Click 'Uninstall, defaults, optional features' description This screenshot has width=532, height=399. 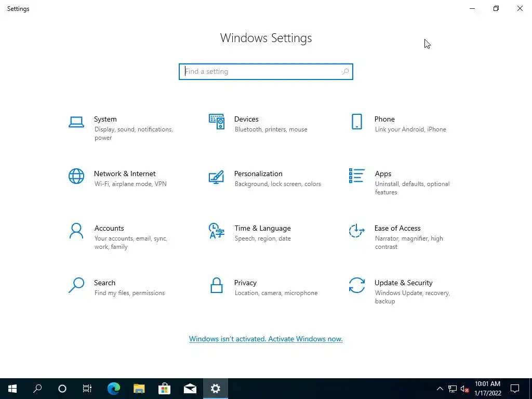[x=412, y=188]
